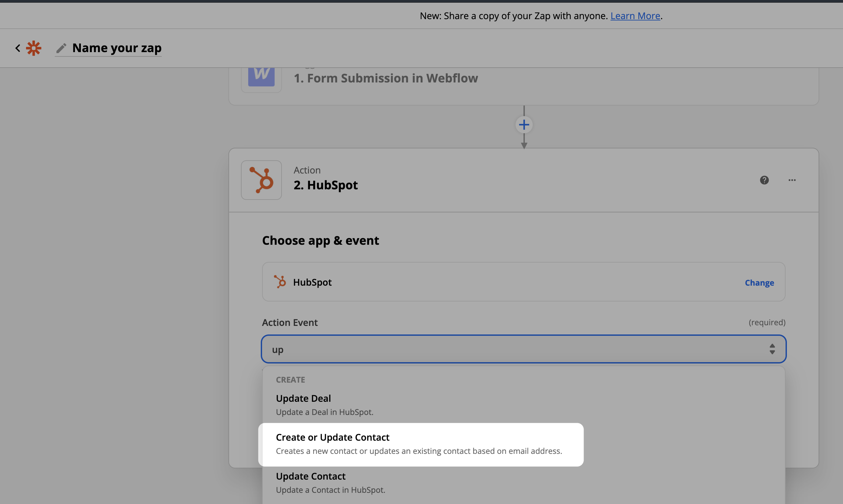Click the 'CREATE' group header in dropdown
Viewport: 843px width, 504px height.
pyautogui.click(x=290, y=380)
